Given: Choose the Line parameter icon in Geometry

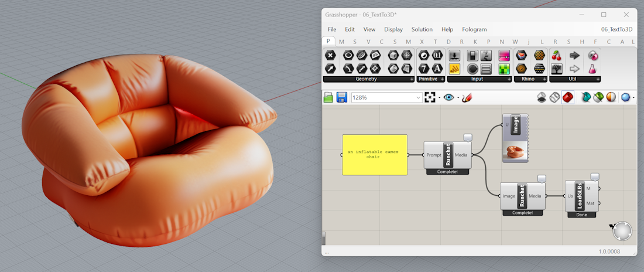Looking at the screenshot, I should 362,69.
